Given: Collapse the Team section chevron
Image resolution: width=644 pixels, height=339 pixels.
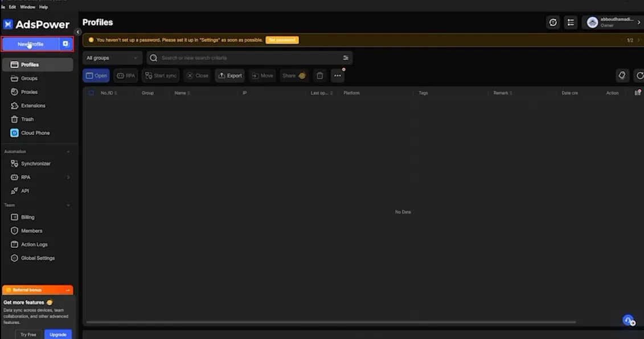Looking at the screenshot, I should click(x=68, y=205).
